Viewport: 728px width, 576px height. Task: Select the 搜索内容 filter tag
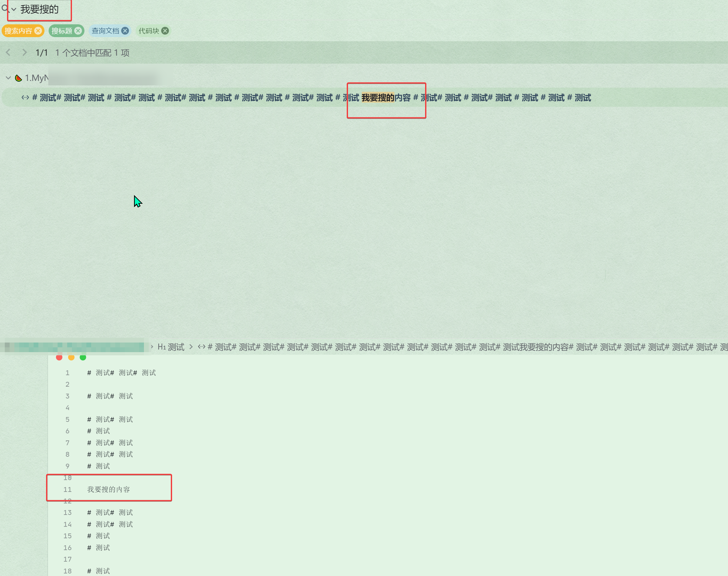(18, 31)
